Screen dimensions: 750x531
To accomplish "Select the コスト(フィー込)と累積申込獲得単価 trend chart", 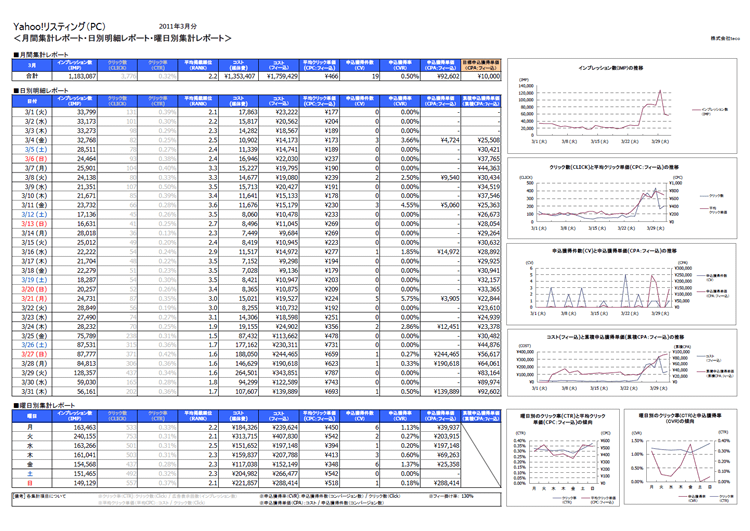I will [622, 363].
